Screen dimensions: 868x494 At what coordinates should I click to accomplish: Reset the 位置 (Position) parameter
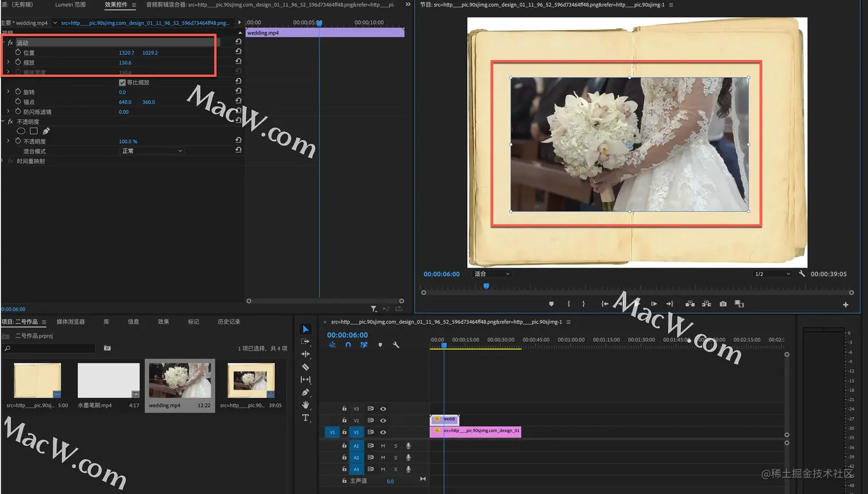(x=238, y=51)
